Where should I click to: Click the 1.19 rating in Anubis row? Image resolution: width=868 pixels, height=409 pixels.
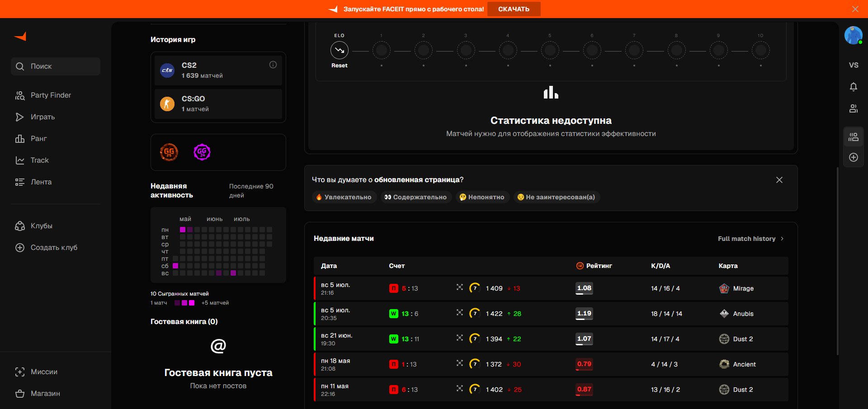click(x=584, y=314)
